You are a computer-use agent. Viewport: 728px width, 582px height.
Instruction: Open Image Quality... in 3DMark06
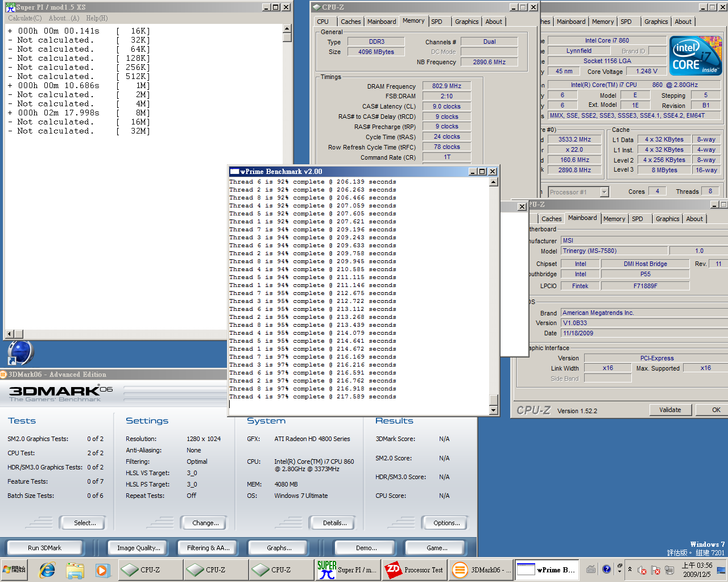[x=139, y=548]
